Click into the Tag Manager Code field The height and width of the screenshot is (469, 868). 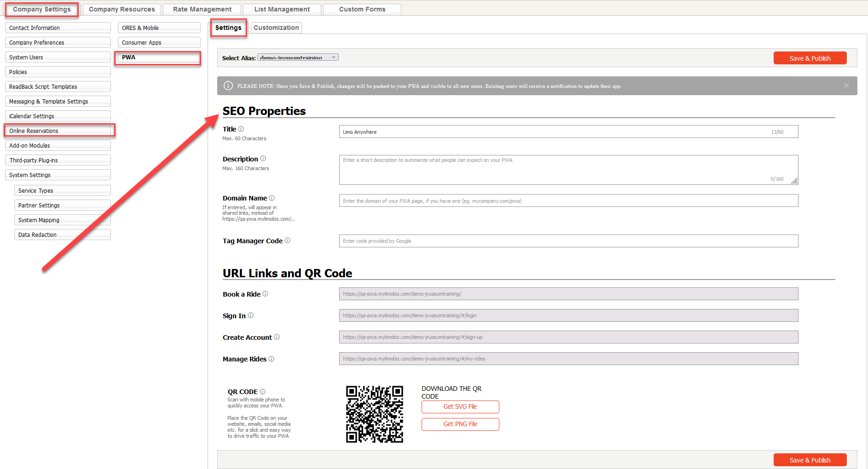click(568, 241)
